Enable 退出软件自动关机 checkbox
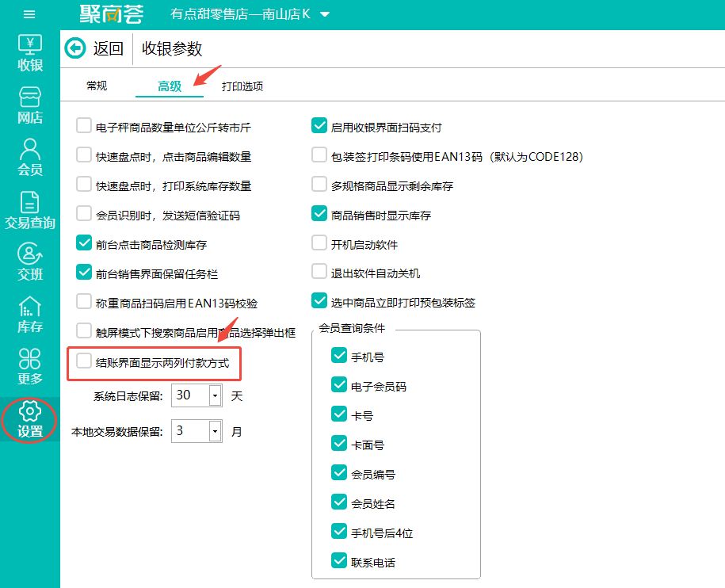Viewport: 725px width, 588px height. pos(319,272)
